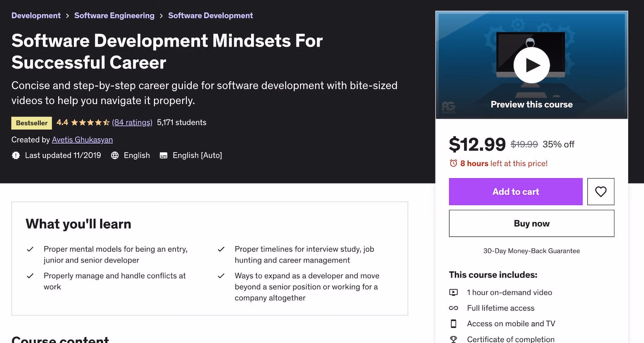
Task: Click the last updated badge icon
Action: click(x=16, y=156)
